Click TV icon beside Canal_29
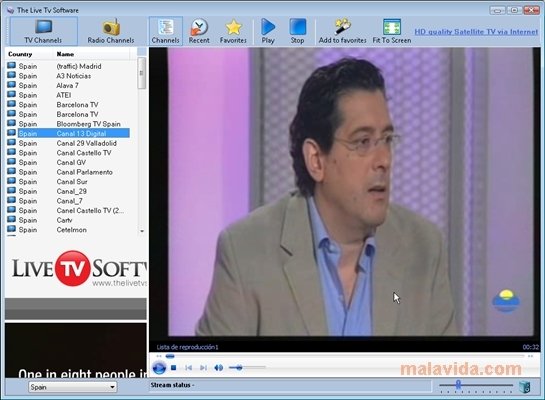This screenshot has width=545, height=400. coord(11,190)
